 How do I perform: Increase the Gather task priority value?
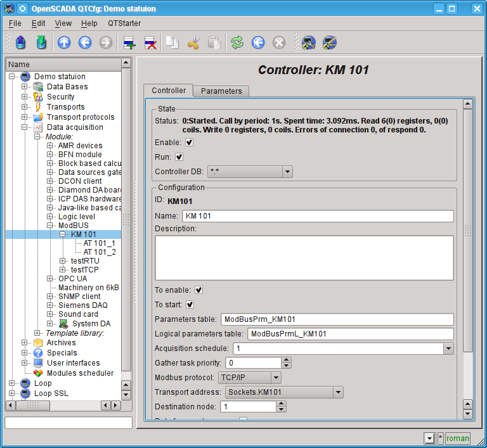click(x=286, y=360)
